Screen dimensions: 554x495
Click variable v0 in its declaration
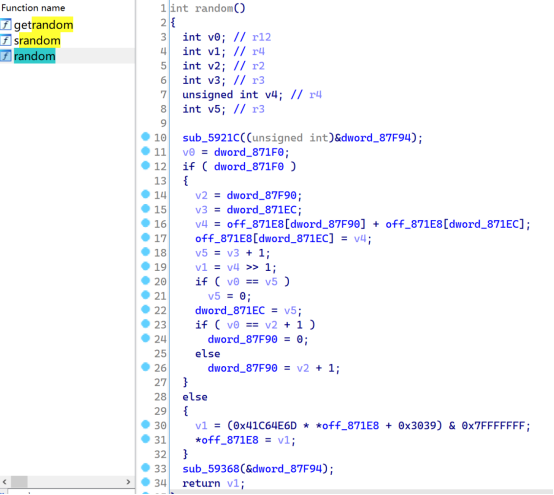[x=214, y=37]
